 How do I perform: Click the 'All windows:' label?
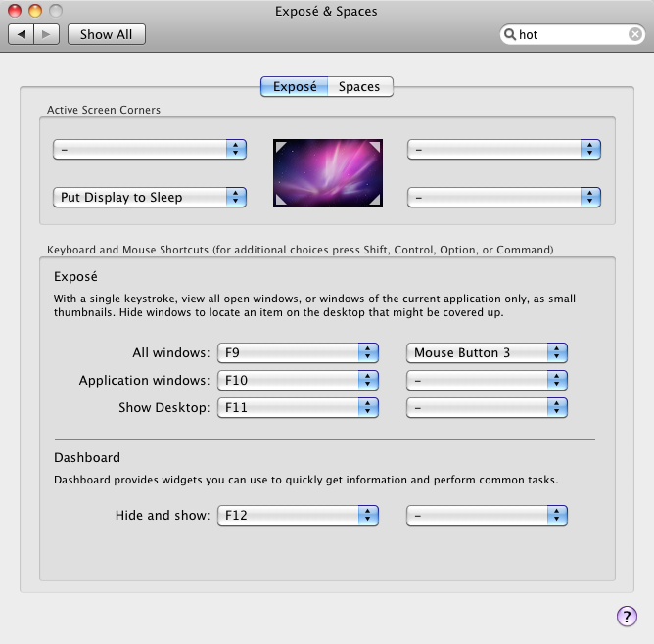(x=171, y=352)
